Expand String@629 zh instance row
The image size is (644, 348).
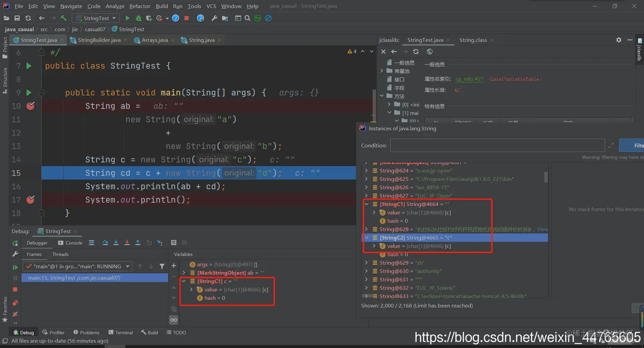(366, 263)
